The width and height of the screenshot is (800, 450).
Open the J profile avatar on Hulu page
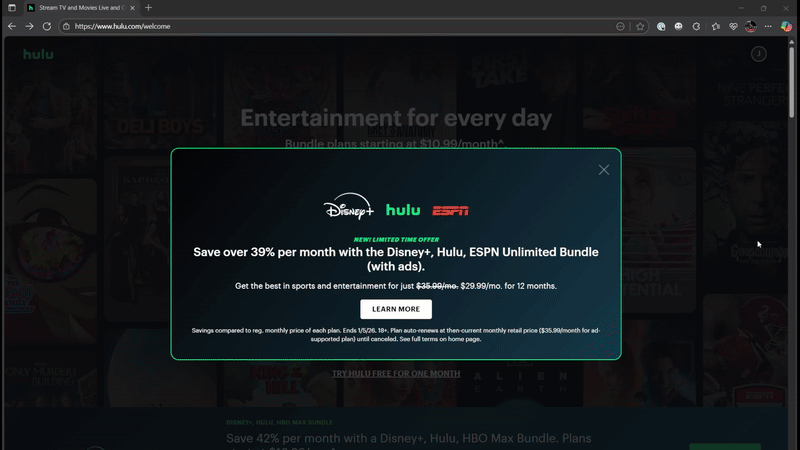(759, 54)
